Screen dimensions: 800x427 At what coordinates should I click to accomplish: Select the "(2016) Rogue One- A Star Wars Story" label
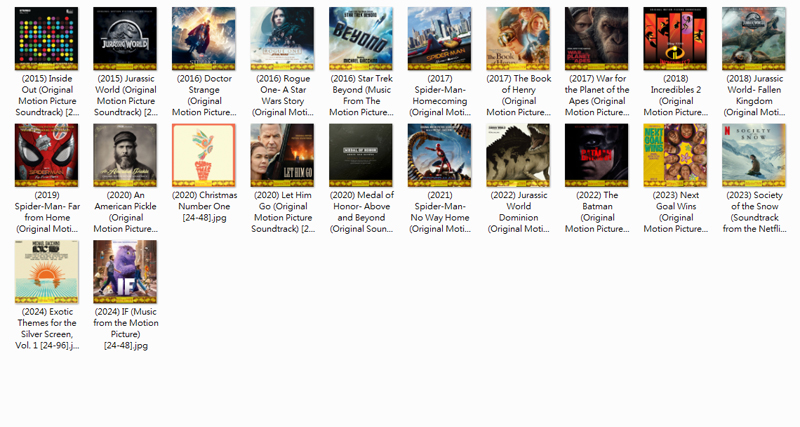click(x=283, y=95)
